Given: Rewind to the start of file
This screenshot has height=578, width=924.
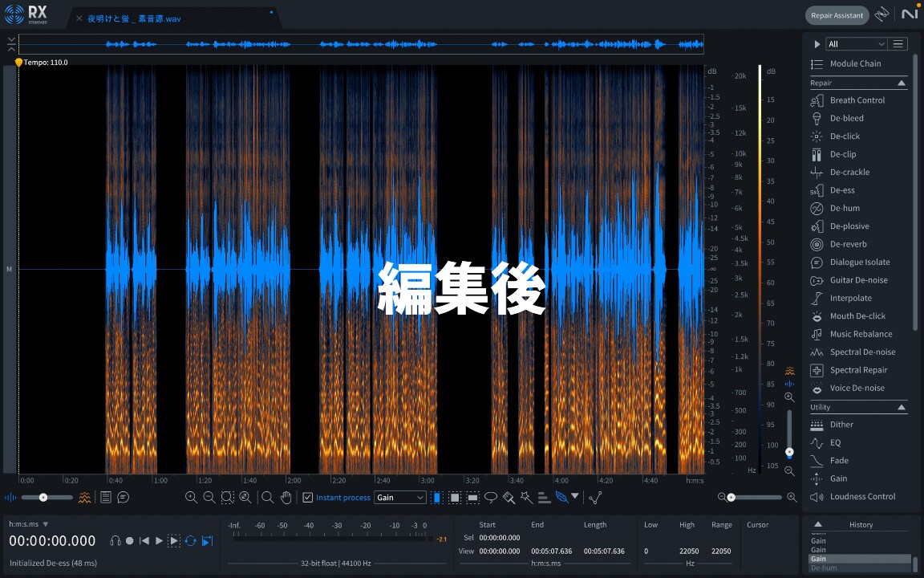Looking at the screenshot, I should coord(144,541).
